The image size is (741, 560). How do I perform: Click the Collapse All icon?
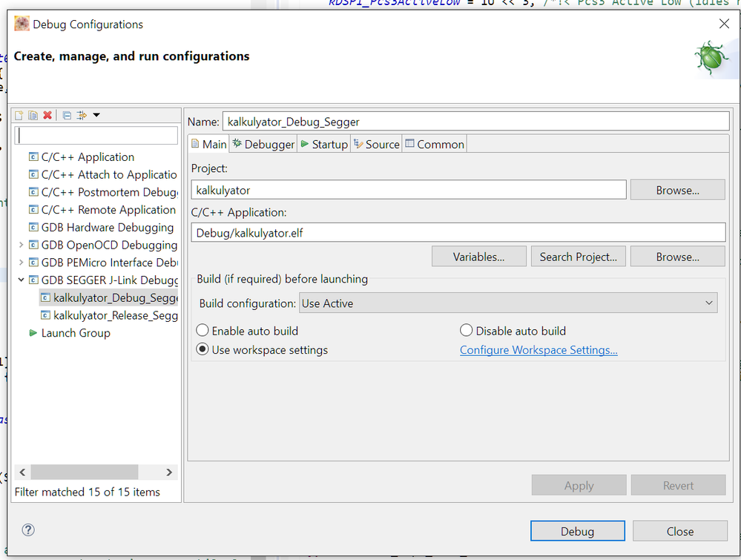pyautogui.click(x=67, y=115)
